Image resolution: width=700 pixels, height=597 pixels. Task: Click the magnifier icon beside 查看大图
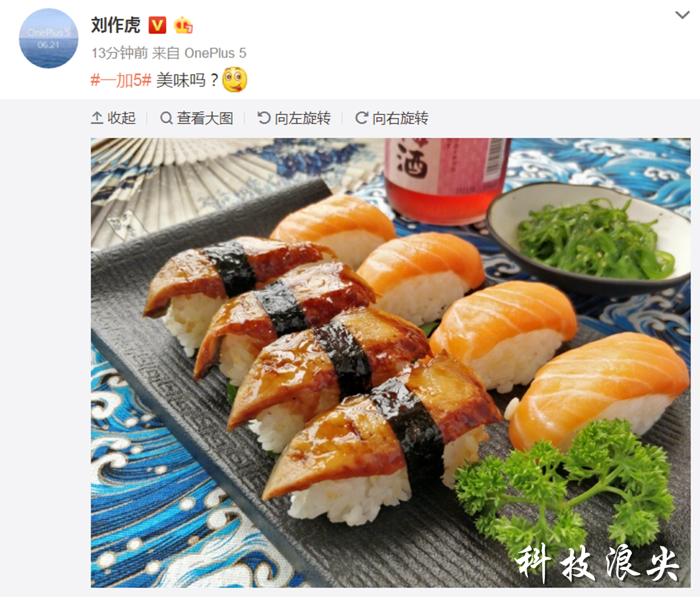[166, 118]
